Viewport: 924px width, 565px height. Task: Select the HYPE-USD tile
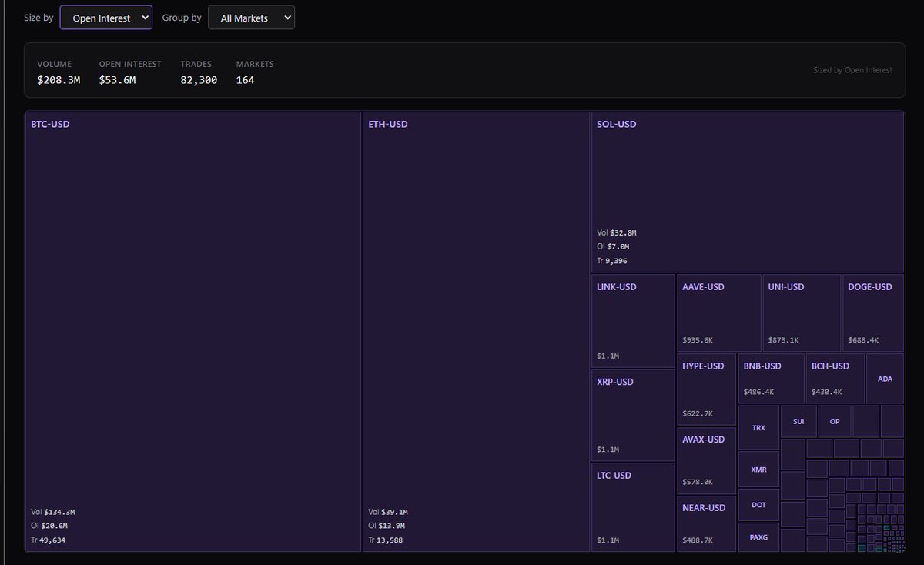click(706, 389)
